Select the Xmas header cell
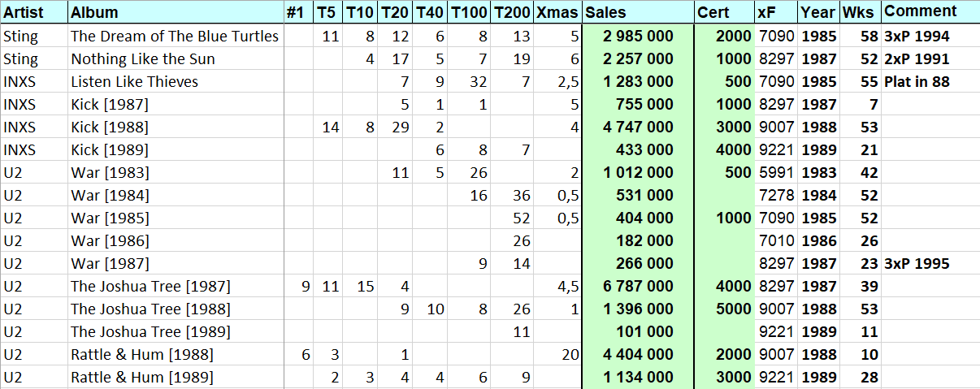 [x=557, y=12]
